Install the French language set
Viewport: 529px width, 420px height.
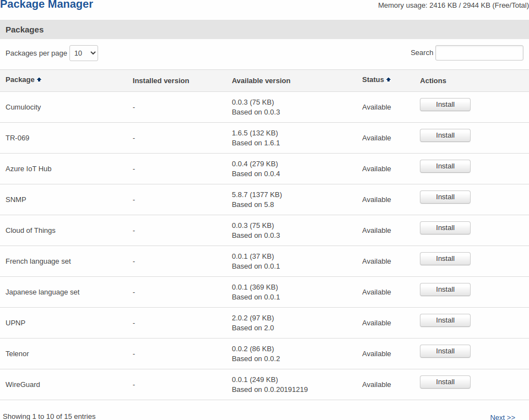click(x=445, y=259)
